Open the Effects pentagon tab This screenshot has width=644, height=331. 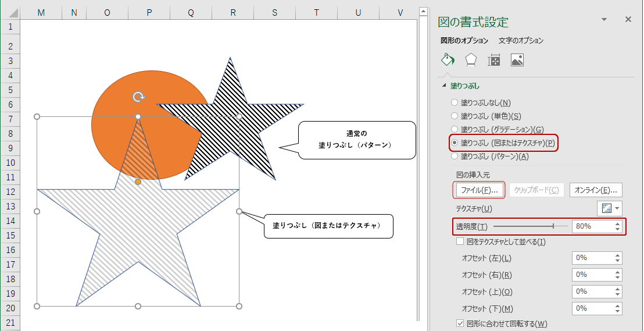471,60
